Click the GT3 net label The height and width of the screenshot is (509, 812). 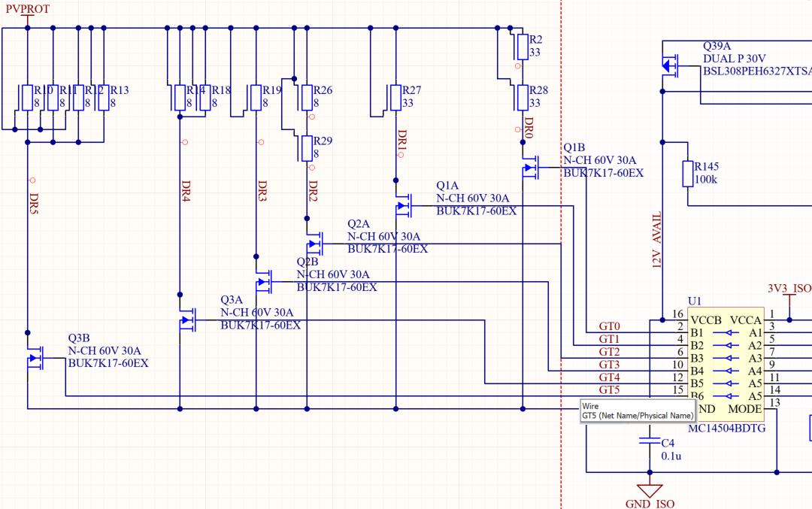(610, 365)
